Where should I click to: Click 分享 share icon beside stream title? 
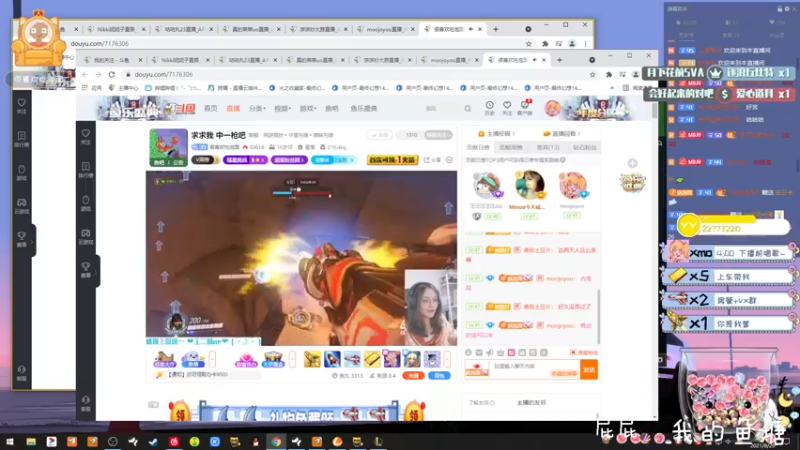coord(432,160)
